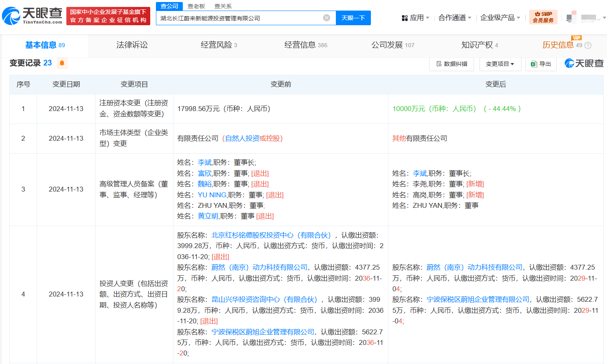Click the 天眼一下 search button
The width and height of the screenshot is (607, 364).
pyautogui.click(x=353, y=18)
